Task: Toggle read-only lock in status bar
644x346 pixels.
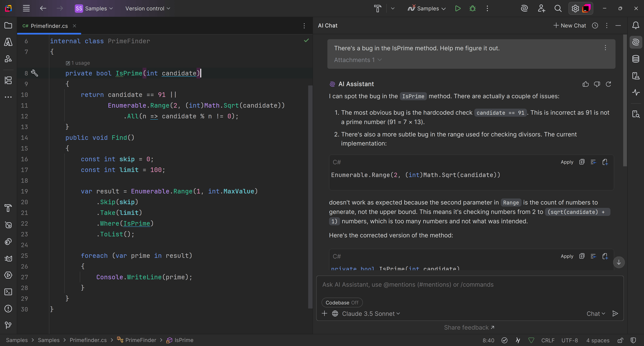Action: tap(620, 340)
